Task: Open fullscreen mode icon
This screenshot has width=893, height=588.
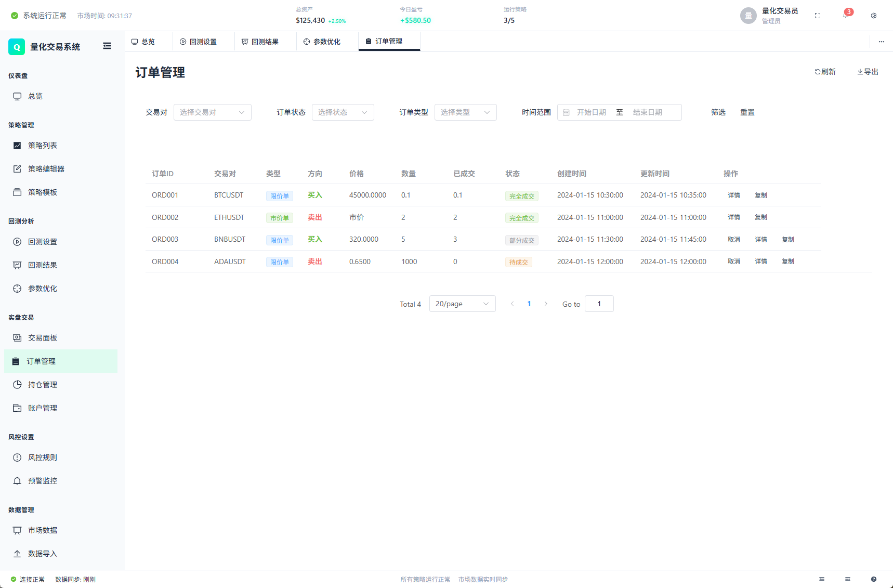Action: tap(818, 16)
